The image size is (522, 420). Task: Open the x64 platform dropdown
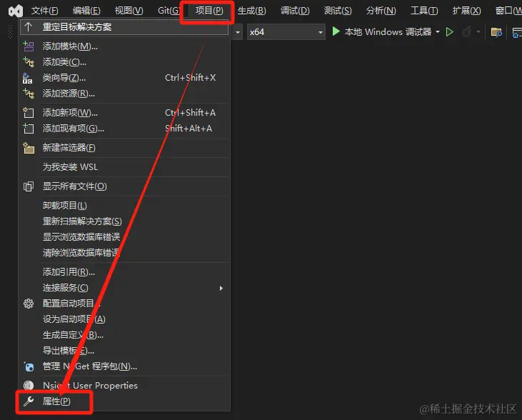click(286, 32)
